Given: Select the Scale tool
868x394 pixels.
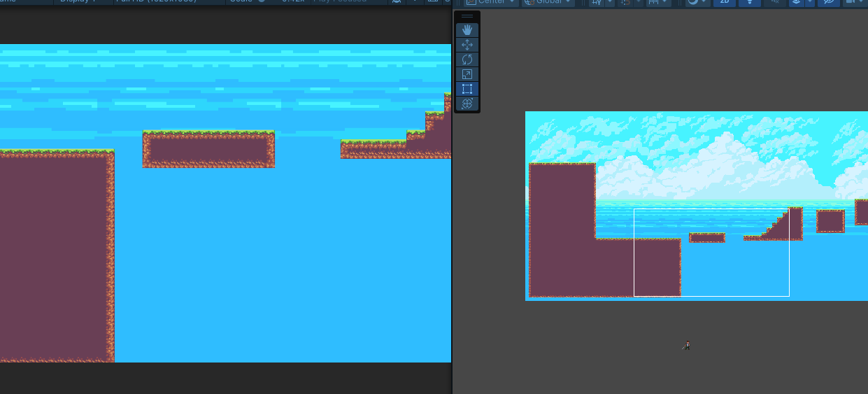Looking at the screenshot, I should (x=467, y=74).
